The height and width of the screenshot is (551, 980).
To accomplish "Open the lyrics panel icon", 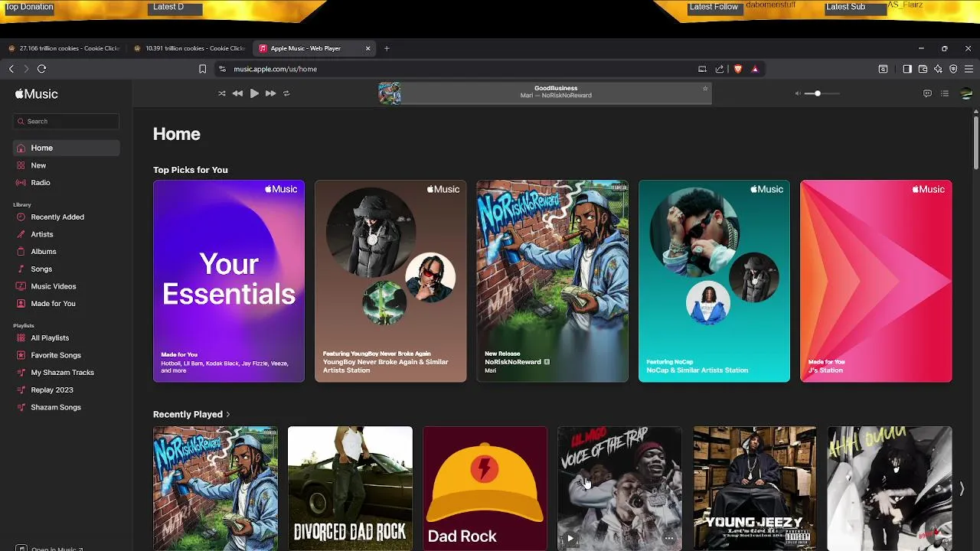I will [x=927, y=93].
